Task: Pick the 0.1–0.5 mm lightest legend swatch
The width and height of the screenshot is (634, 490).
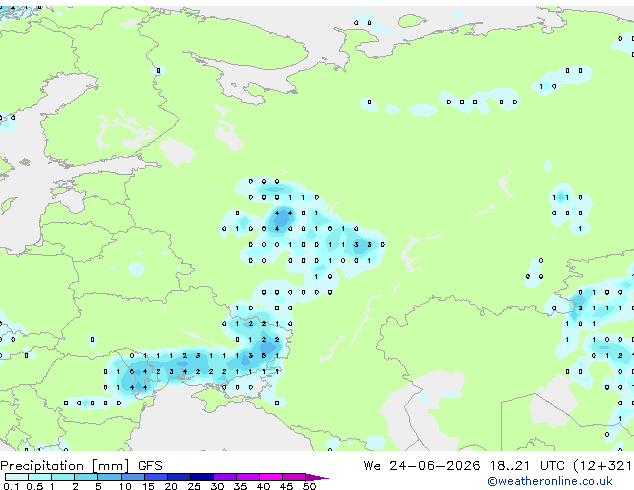Action: pos(17,477)
